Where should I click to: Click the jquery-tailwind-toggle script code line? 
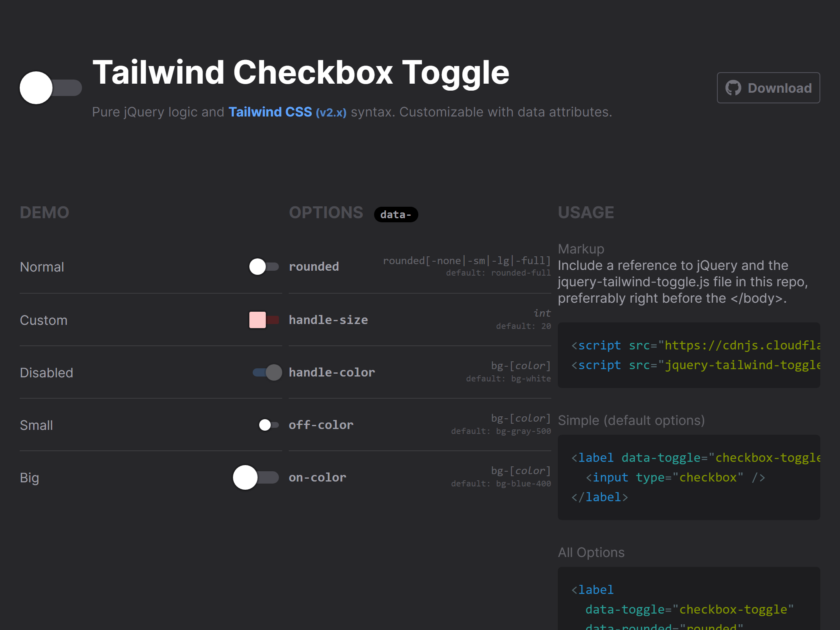(x=696, y=365)
